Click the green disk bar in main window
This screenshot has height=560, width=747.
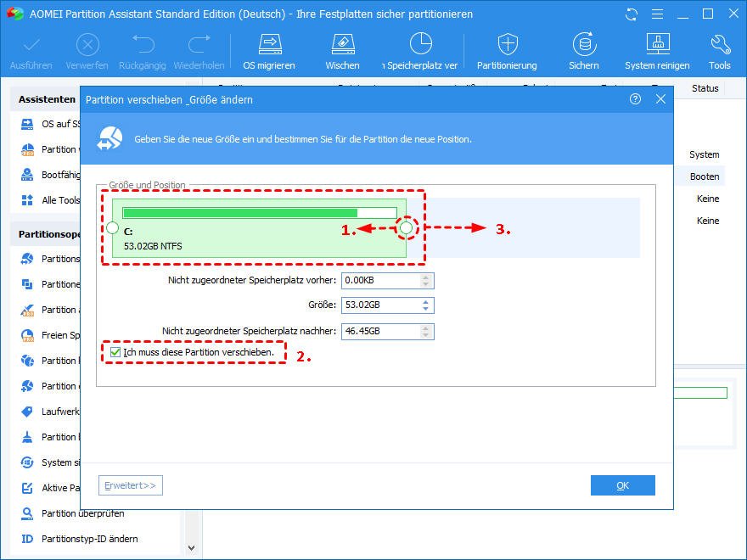tap(700, 393)
